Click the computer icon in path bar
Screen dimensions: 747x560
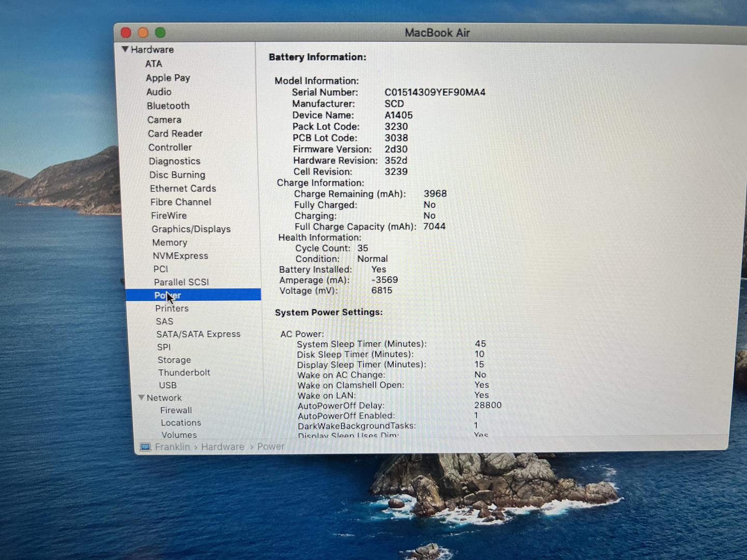pos(145,447)
